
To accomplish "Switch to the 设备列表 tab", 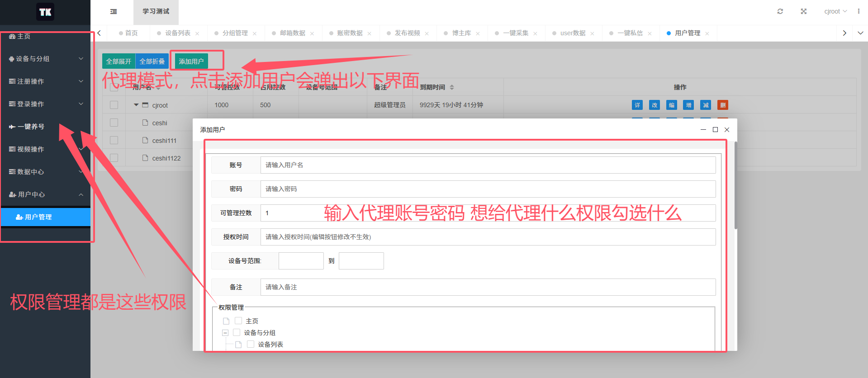I will (178, 33).
